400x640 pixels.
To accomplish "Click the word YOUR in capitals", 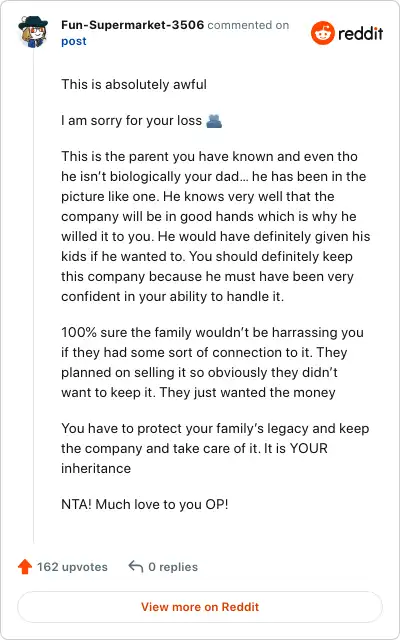I will click(x=309, y=448).
